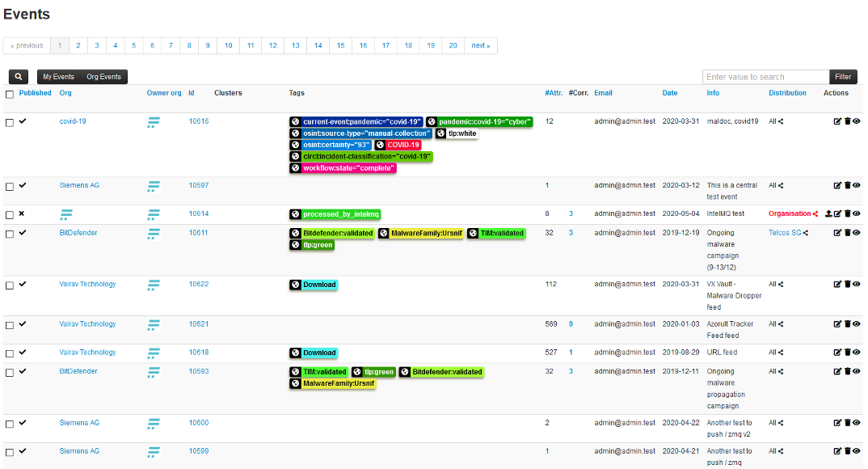Viewport: 868px width, 469px height.
Task: Click share icon in Distribution for event 10622
Action: pyautogui.click(x=782, y=285)
